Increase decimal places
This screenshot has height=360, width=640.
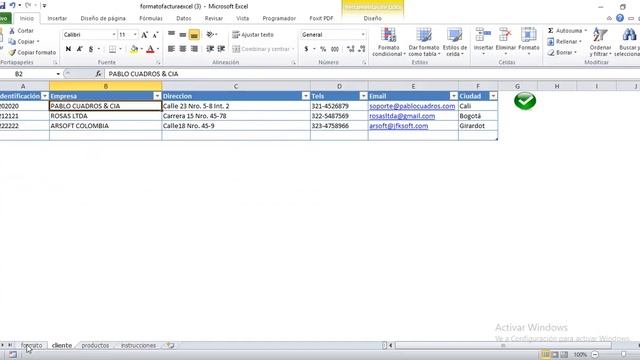[x=350, y=49]
